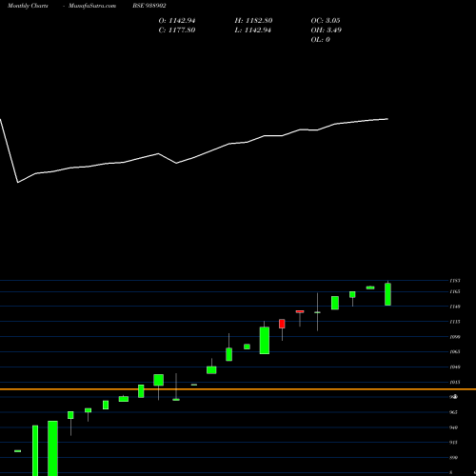This screenshot has width=476, height=476.
Task: Click the 'OH: 3.49' value
Action: (326, 30)
